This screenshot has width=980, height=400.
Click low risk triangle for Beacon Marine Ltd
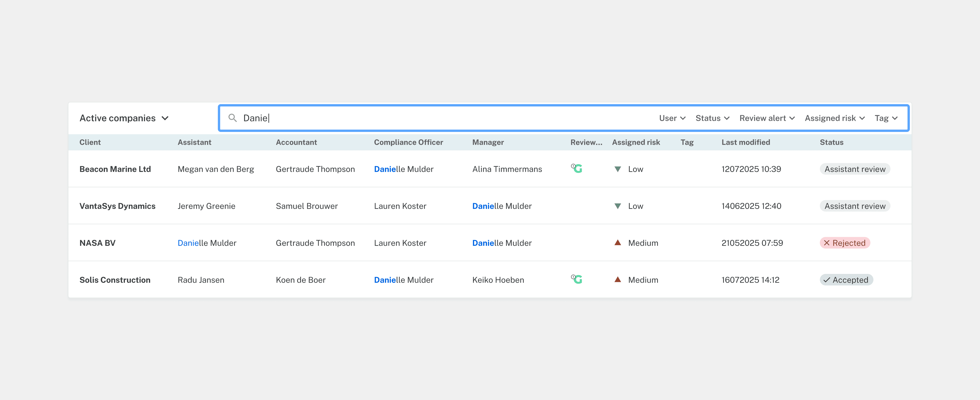[617, 169]
